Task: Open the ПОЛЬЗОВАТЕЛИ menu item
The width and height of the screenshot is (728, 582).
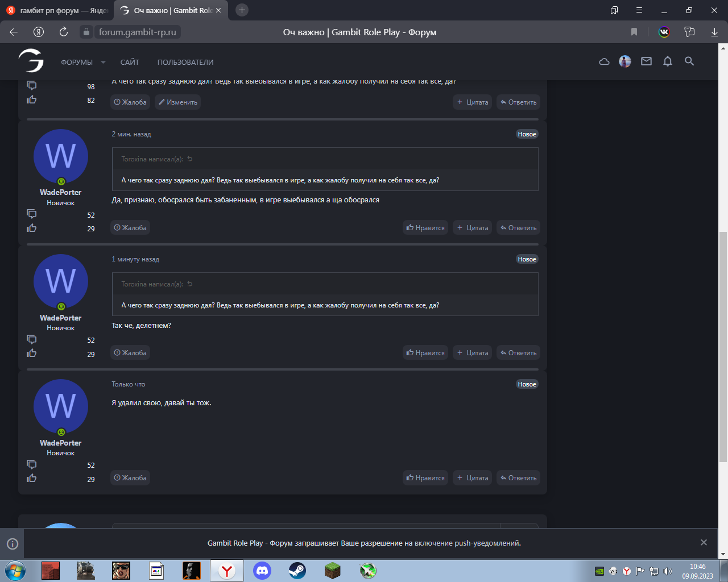Action: click(x=185, y=63)
